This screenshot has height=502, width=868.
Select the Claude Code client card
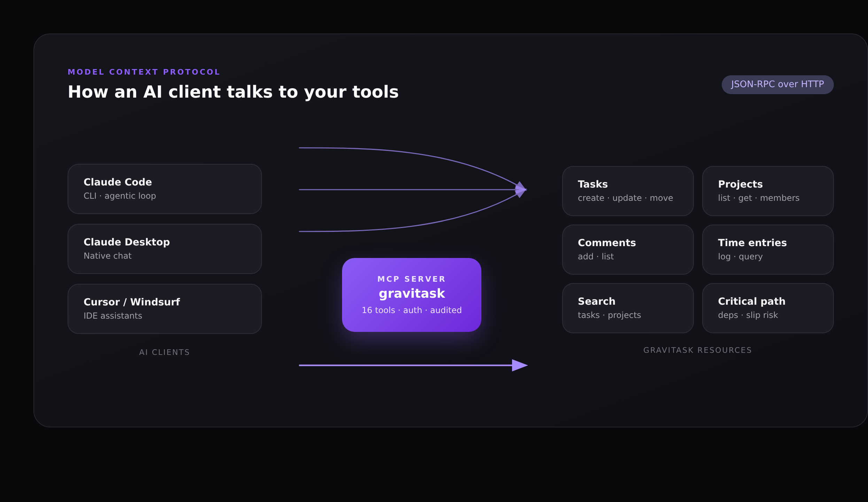coord(165,189)
